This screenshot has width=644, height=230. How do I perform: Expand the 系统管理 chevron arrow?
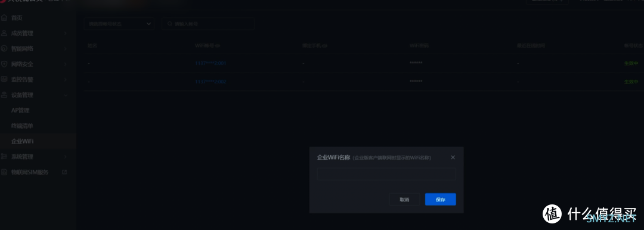[x=66, y=157]
